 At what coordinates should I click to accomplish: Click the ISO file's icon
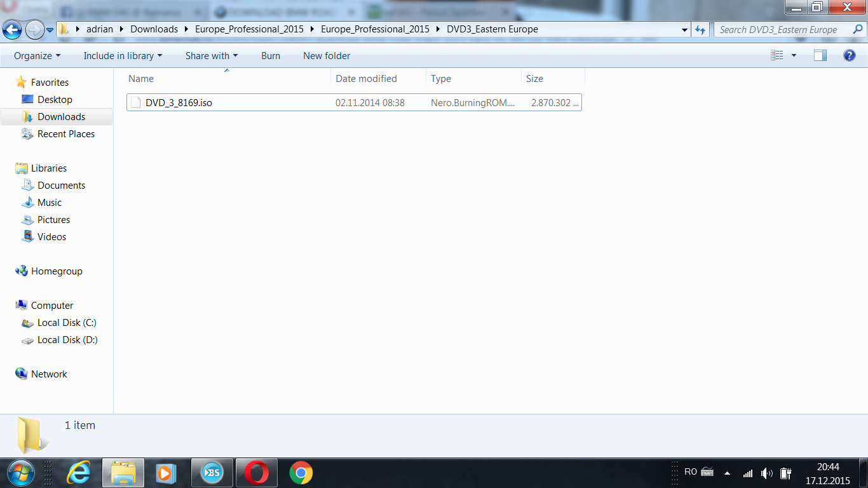[x=135, y=102]
